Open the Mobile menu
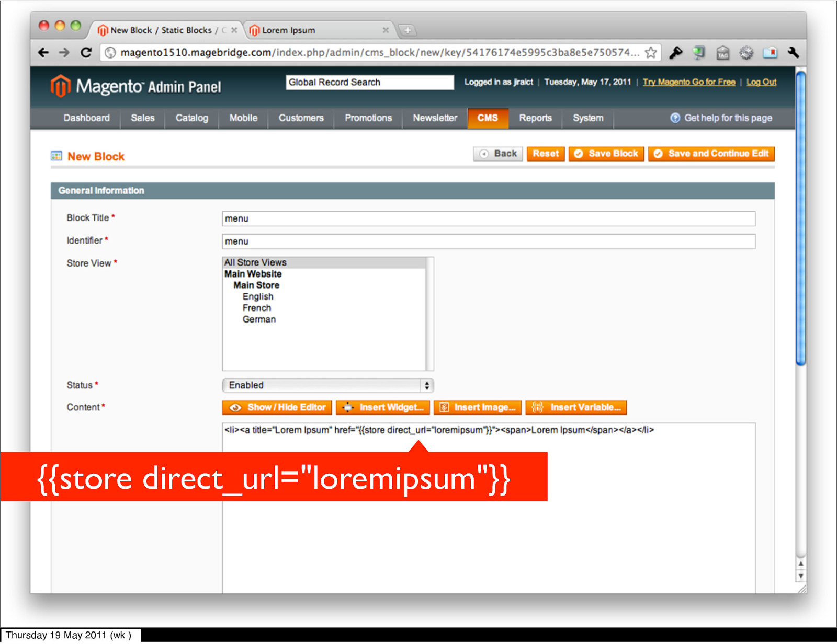 243,118
